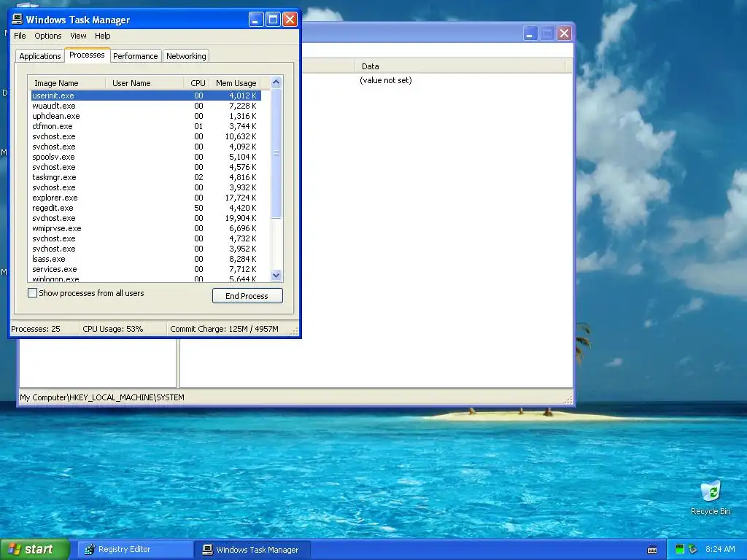Click the network connection tray icon
747x560 pixels.
(693, 549)
